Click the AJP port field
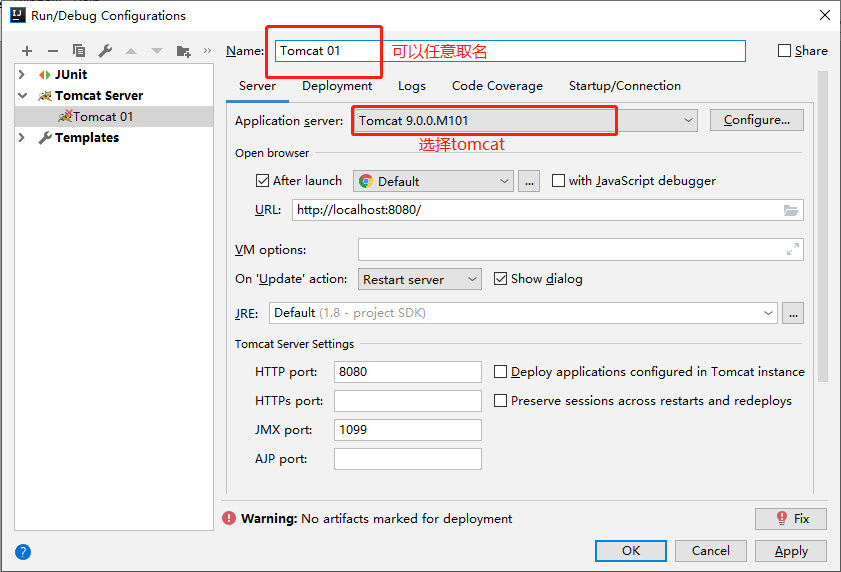This screenshot has height=572, width=841. pos(408,459)
